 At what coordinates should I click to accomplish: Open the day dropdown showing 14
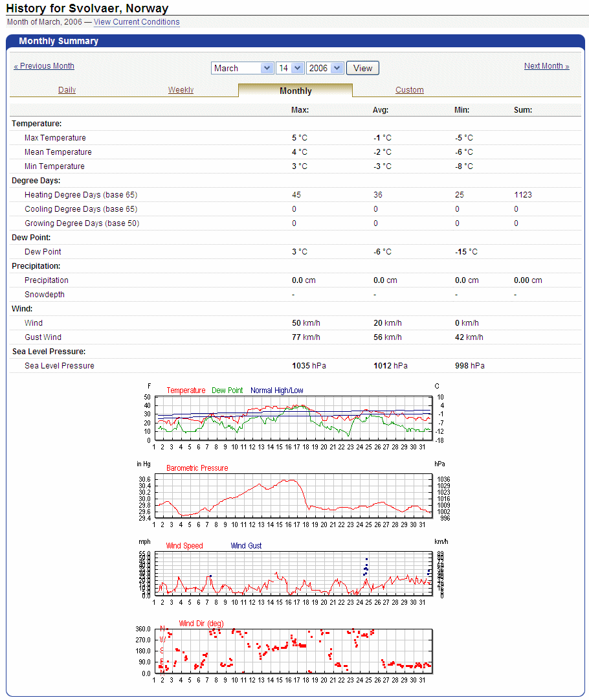tap(290, 68)
